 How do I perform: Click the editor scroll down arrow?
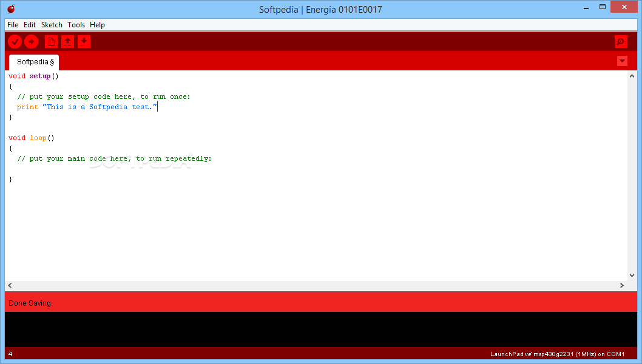point(632,275)
